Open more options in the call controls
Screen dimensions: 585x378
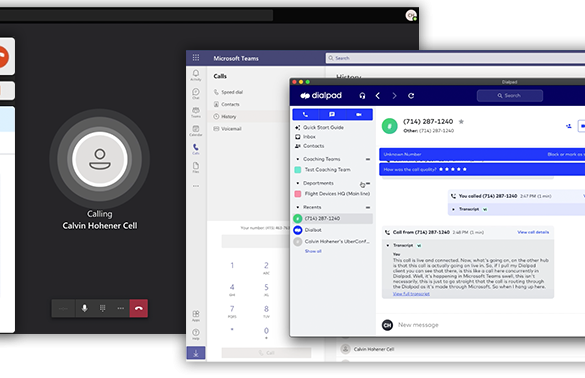[121, 308]
